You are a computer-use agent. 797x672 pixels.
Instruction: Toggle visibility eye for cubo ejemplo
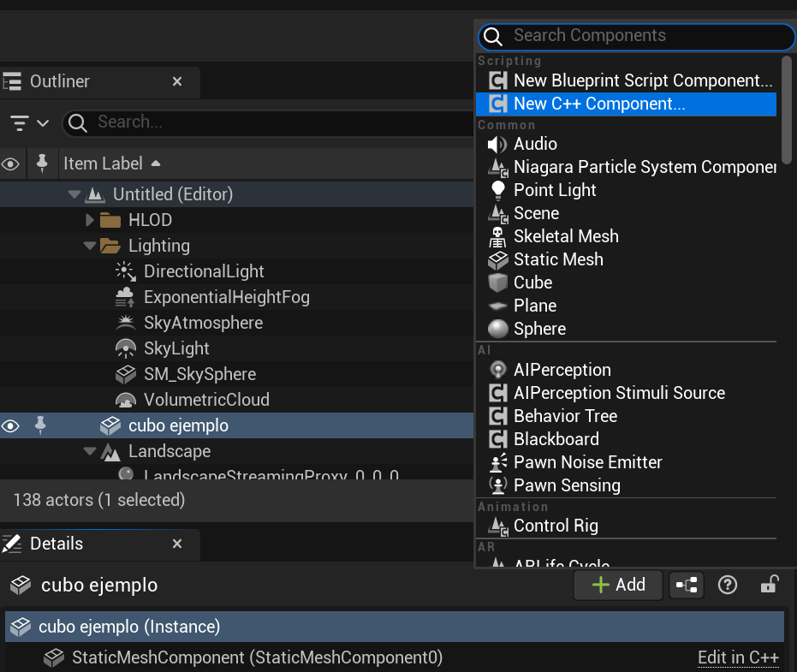pos(9,425)
